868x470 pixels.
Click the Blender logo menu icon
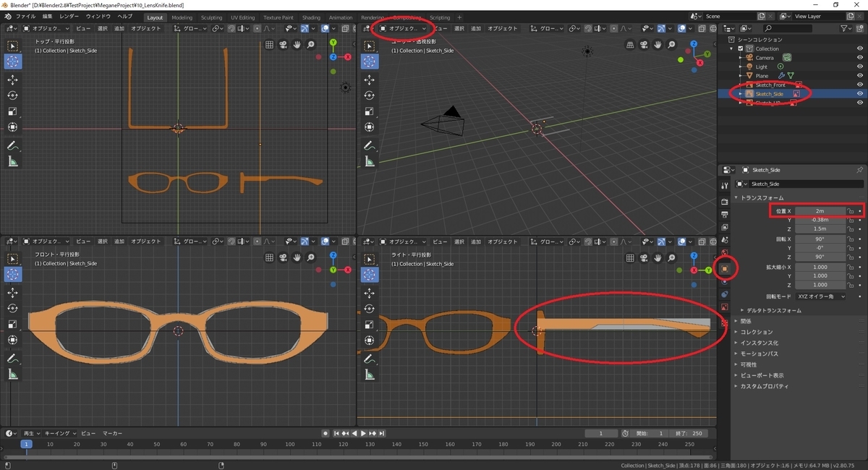(7, 17)
